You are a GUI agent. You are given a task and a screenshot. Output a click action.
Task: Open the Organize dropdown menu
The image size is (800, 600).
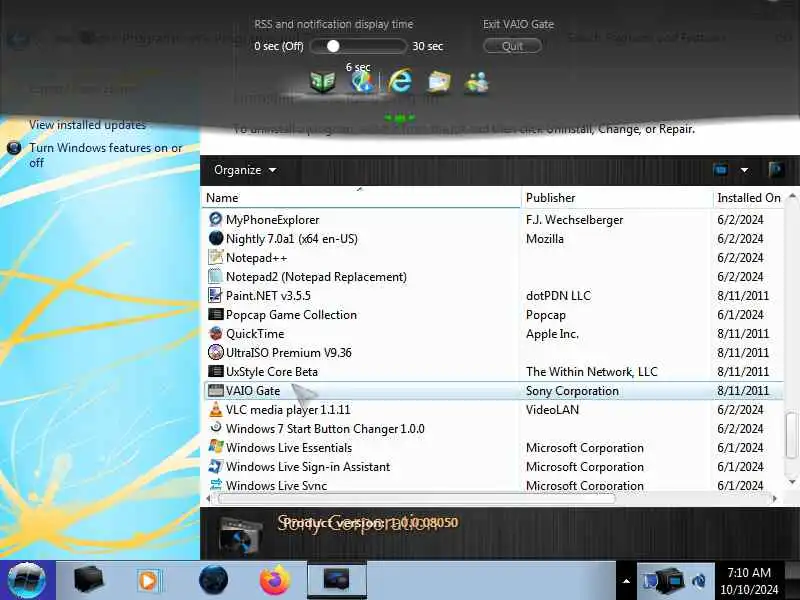[x=245, y=170]
